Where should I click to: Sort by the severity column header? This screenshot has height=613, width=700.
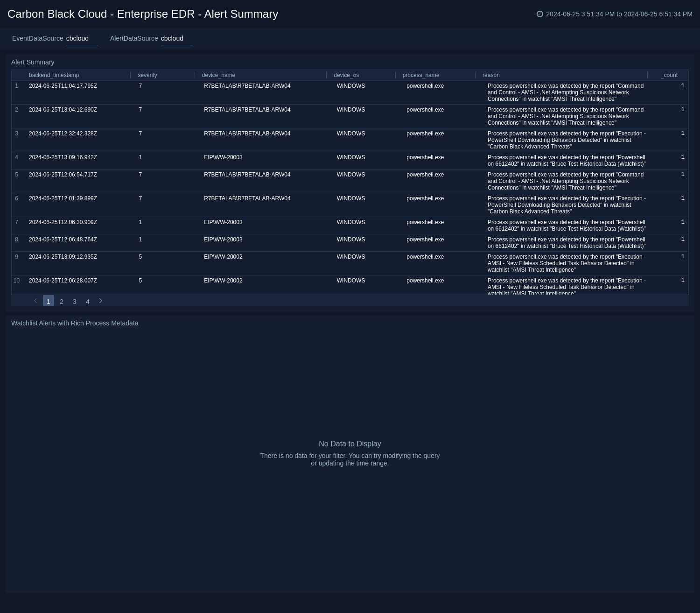point(147,75)
